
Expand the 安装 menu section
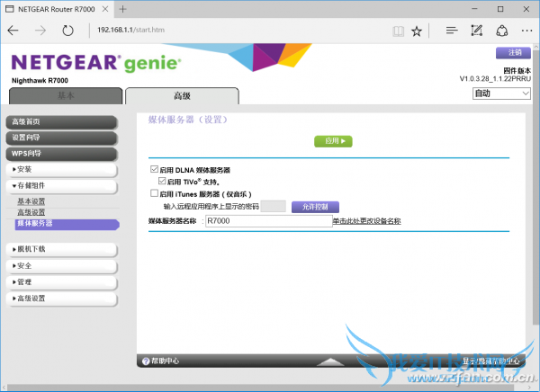[x=62, y=169]
